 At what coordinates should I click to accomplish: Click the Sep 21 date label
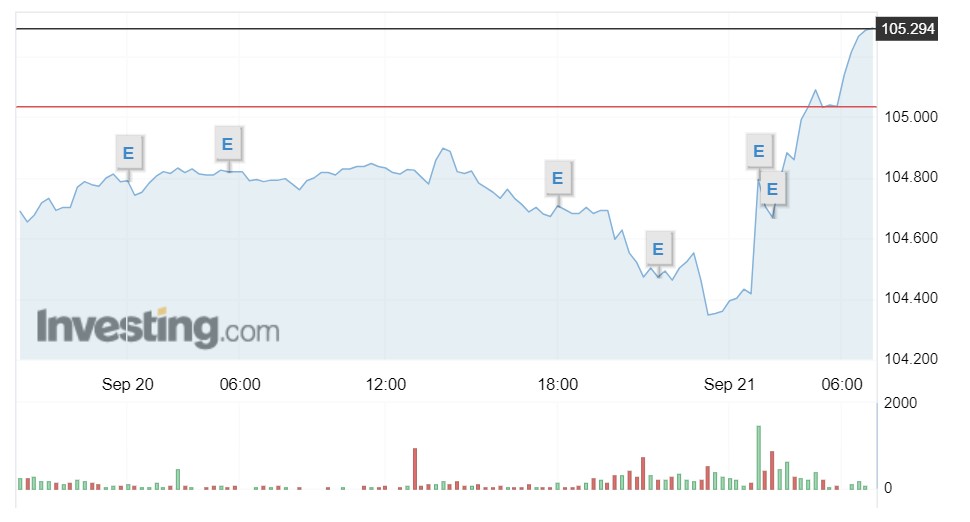point(729,384)
